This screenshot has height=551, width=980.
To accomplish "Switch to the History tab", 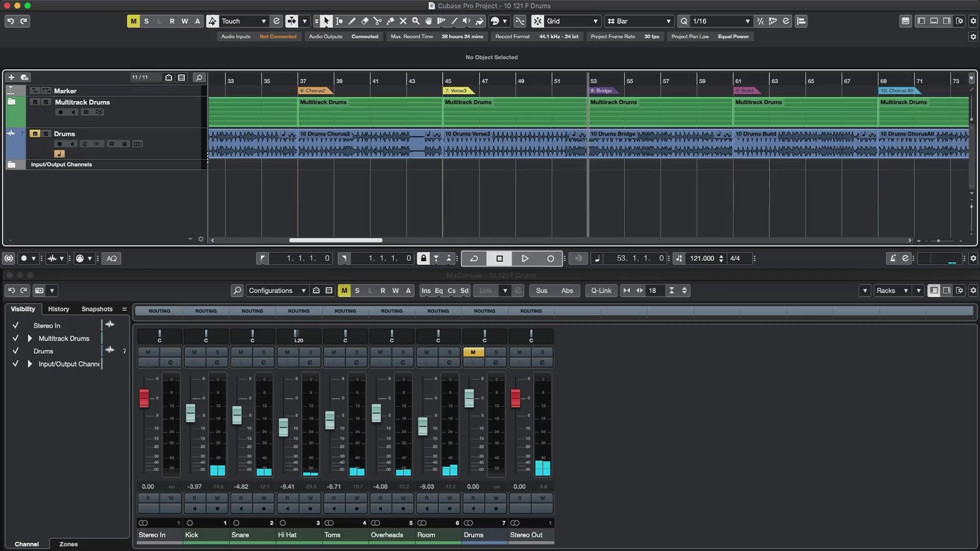I will [x=59, y=309].
